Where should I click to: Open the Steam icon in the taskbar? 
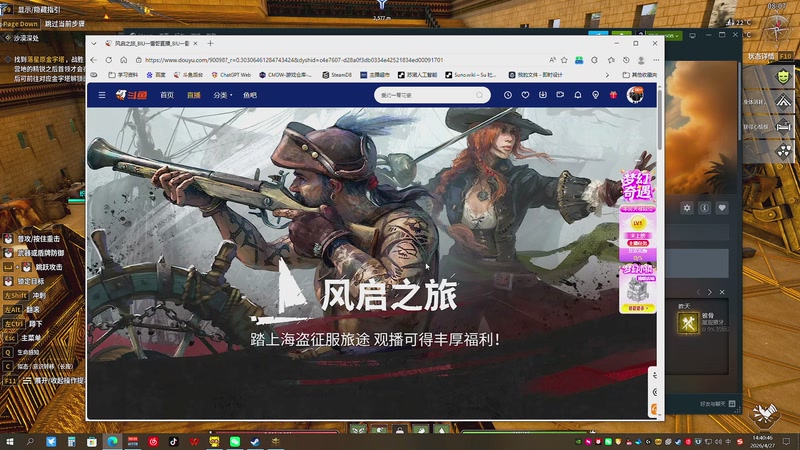[255, 441]
